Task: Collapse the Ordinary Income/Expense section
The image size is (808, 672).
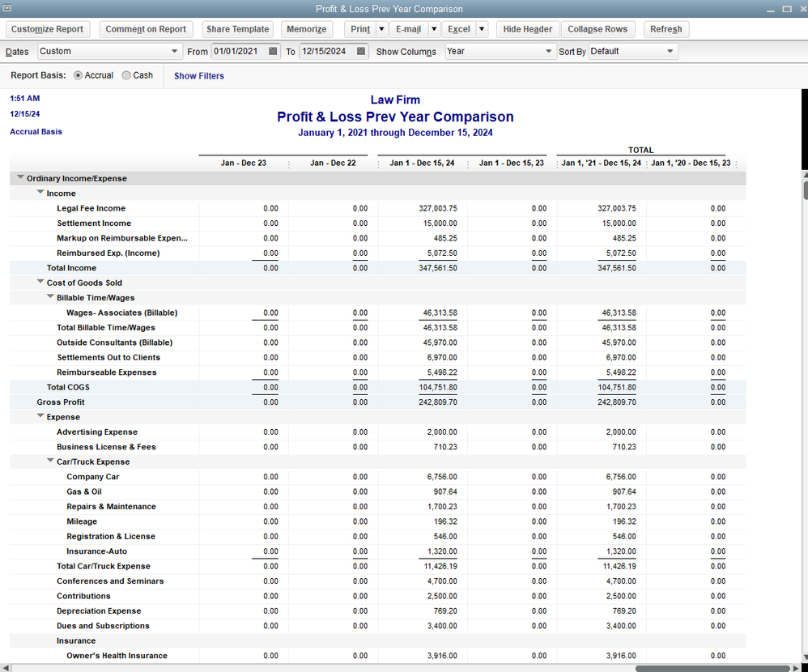Action: click(19, 178)
